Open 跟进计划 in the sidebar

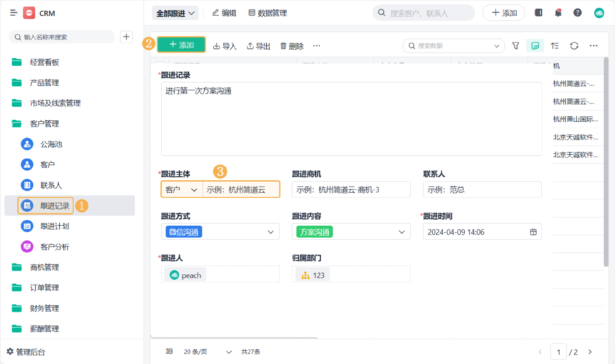[54, 226]
